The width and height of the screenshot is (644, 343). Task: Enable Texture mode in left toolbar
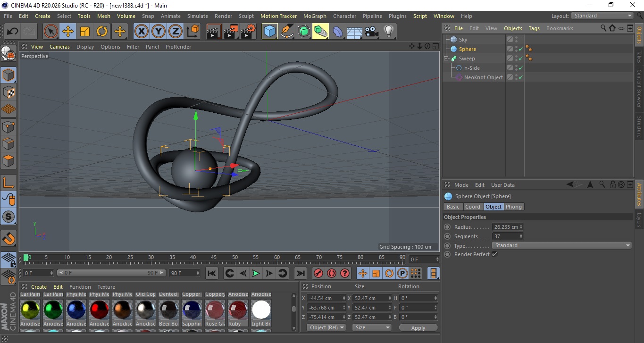pyautogui.click(x=8, y=92)
